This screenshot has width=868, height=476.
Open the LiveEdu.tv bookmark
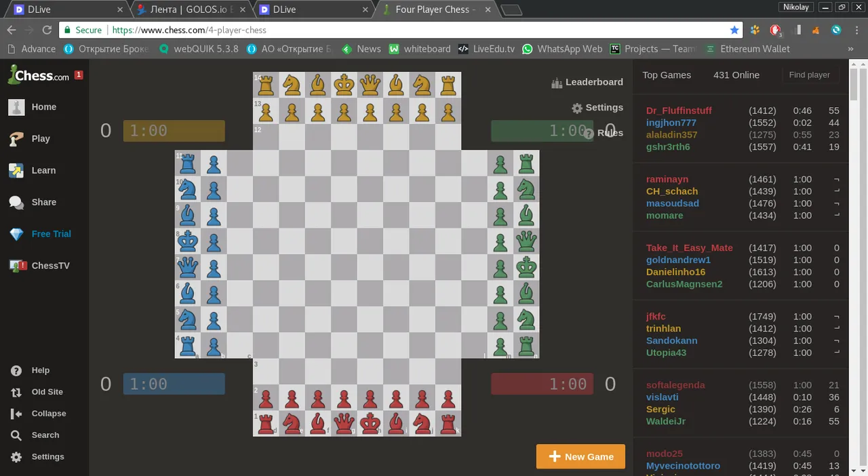[x=487, y=49]
